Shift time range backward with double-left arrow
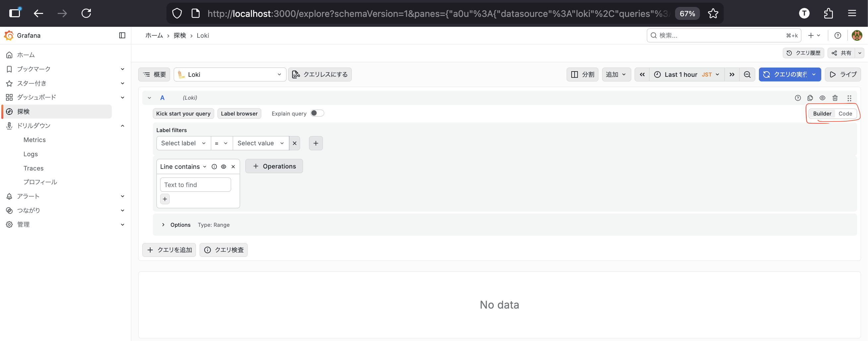Screen dimensions: 868x341 pos(642,74)
